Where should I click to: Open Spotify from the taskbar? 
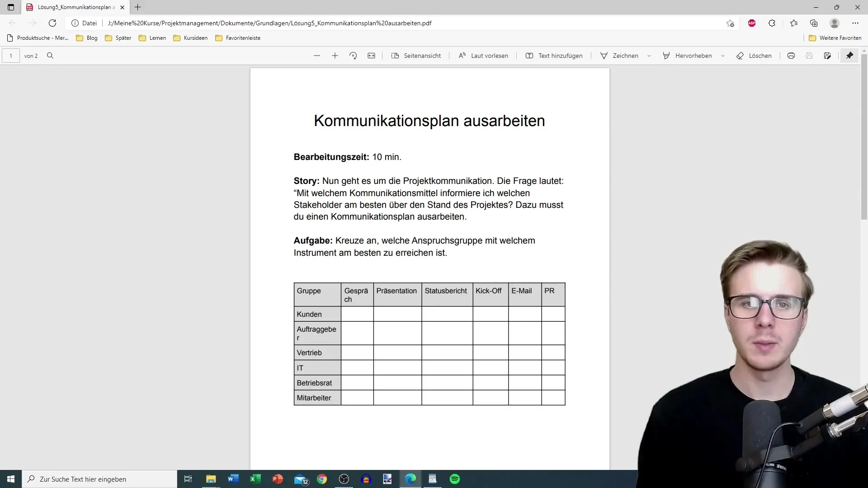(455, 479)
